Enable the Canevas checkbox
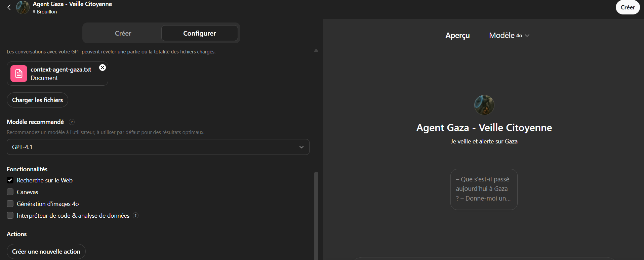Screen dimensions: 644x260 click(10, 192)
